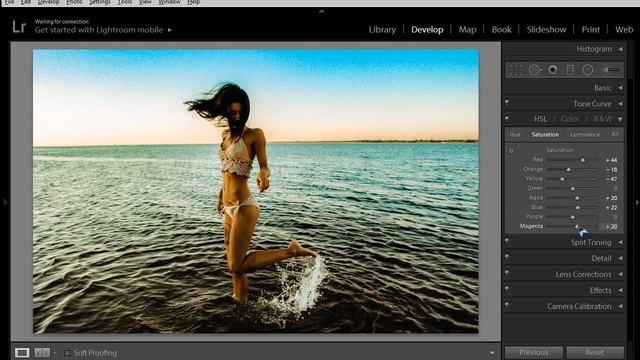This screenshot has height=360, width=640.
Task: Expand the Histogram panel
Action: coord(620,49)
